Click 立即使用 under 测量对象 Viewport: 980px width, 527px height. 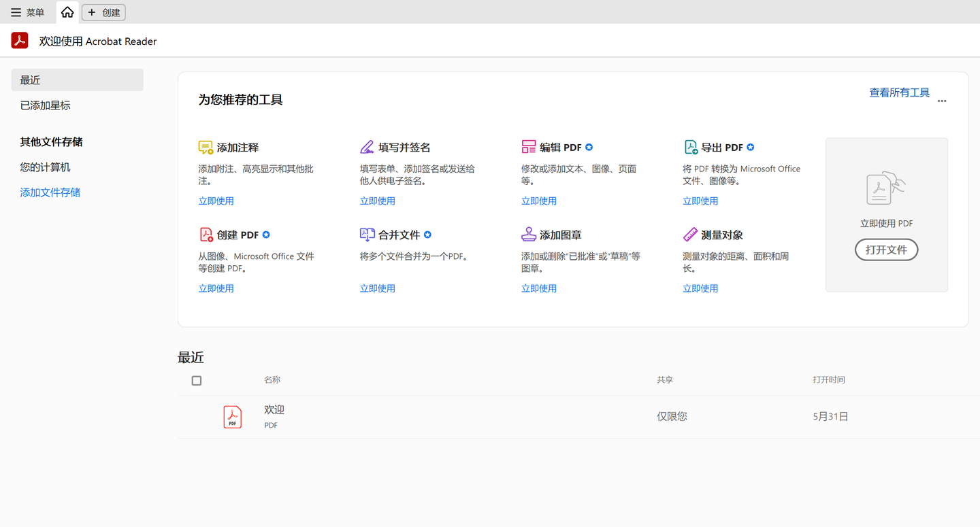click(x=700, y=289)
